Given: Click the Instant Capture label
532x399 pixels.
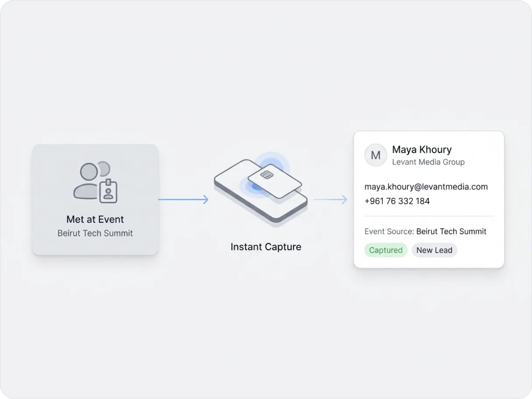Looking at the screenshot, I should coord(266,247).
